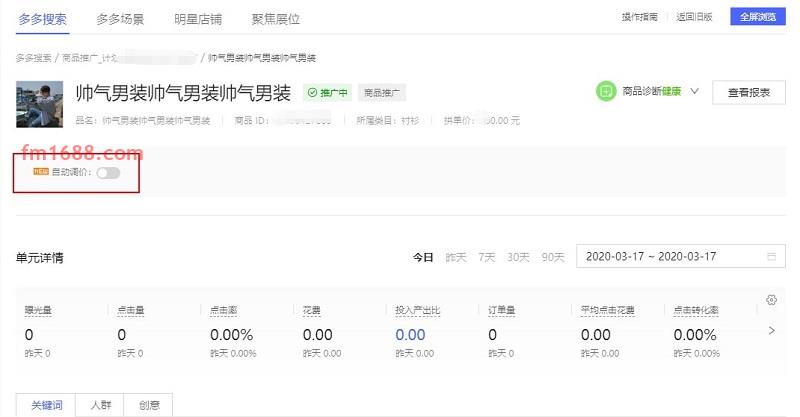The width and height of the screenshot is (800, 417).
Task: Click 返回旧版 link
Action: pos(694,17)
